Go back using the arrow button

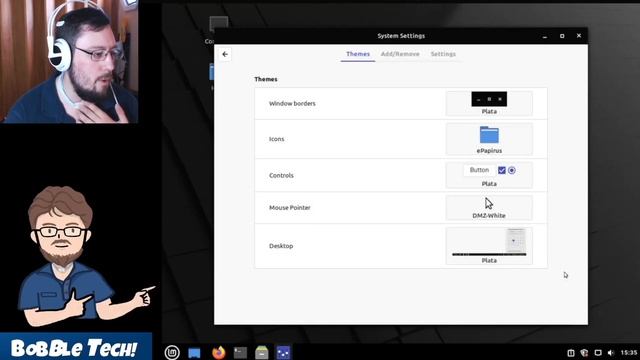point(225,54)
